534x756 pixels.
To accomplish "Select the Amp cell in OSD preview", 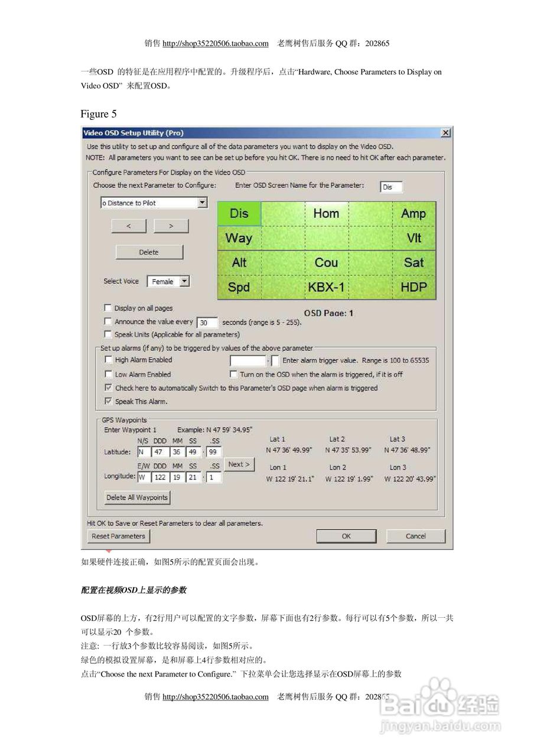I will click(x=414, y=213).
